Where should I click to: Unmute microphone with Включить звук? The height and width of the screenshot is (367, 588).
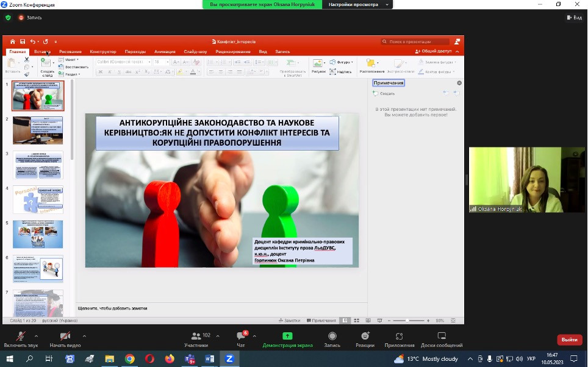pyautogui.click(x=21, y=337)
